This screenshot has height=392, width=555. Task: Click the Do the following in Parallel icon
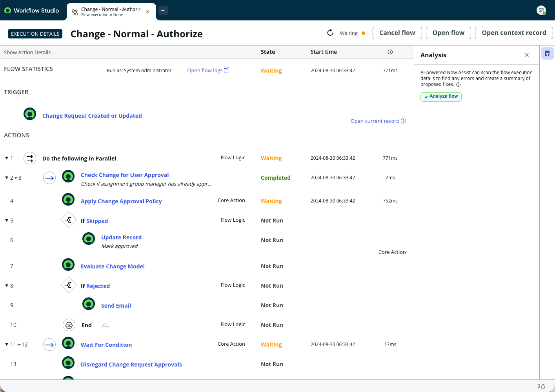click(30, 158)
